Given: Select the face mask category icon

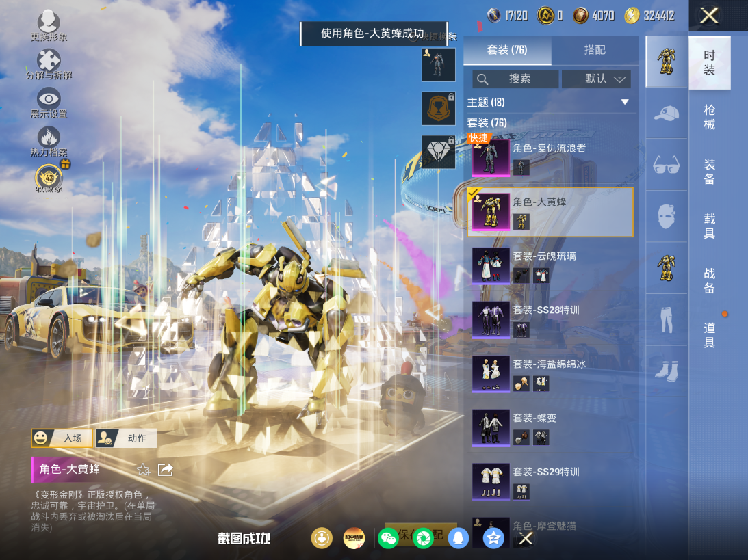Looking at the screenshot, I should (x=667, y=216).
